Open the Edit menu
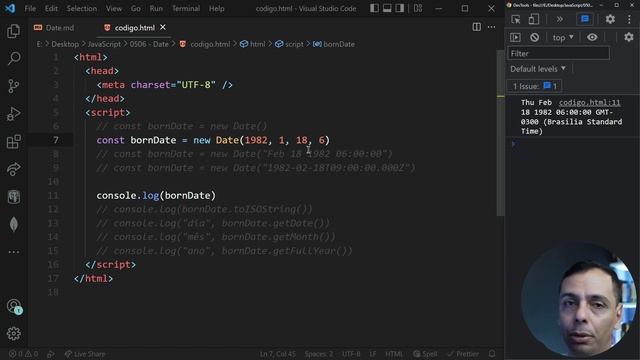 tap(51, 8)
